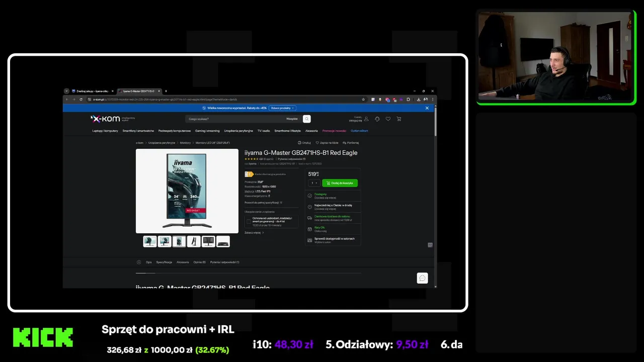Click the delivery truck icon
Viewport: 644px width, 362px height.
[309, 218]
